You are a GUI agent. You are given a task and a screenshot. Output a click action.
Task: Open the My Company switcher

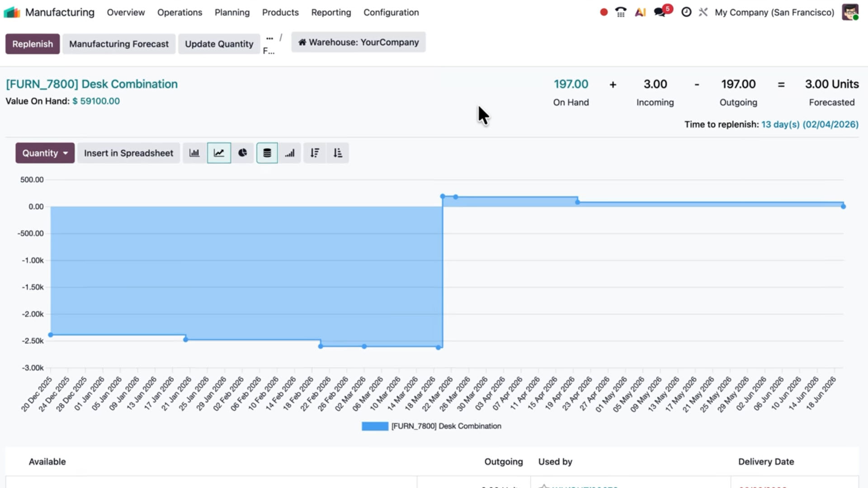click(x=774, y=12)
